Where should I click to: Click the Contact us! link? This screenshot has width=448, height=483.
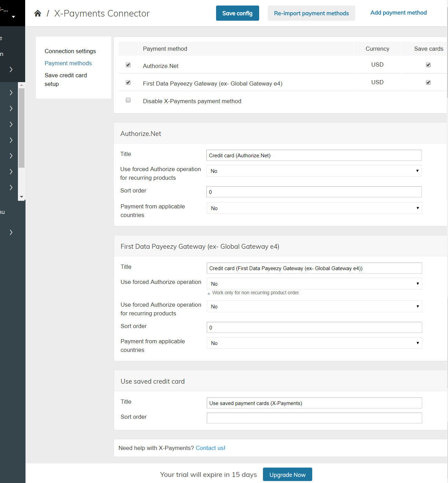coord(211,448)
